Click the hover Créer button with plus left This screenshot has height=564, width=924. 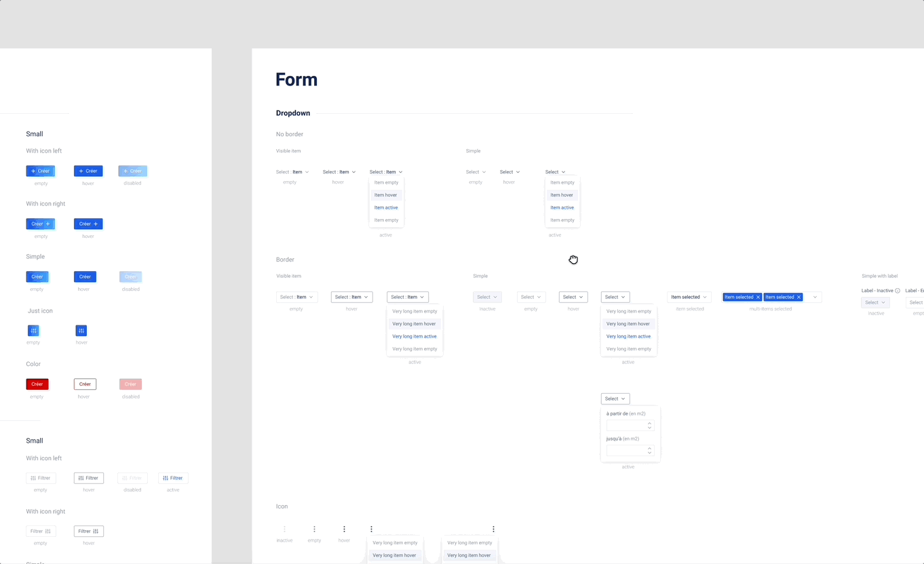pyautogui.click(x=88, y=171)
